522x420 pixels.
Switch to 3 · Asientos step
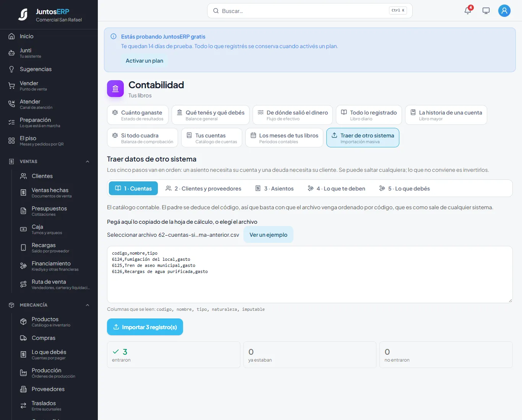pos(274,188)
